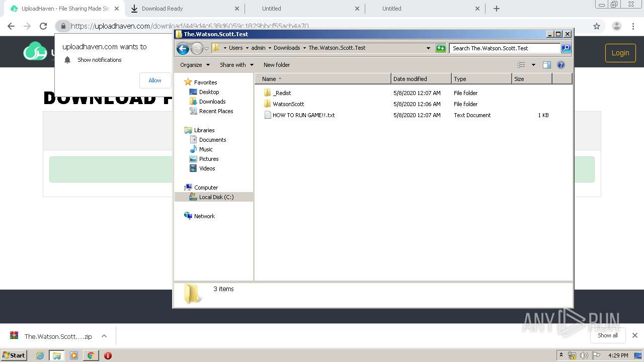This screenshot has height=362, width=644.
Task: Click Show all downloads
Action: [x=608, y=335]
